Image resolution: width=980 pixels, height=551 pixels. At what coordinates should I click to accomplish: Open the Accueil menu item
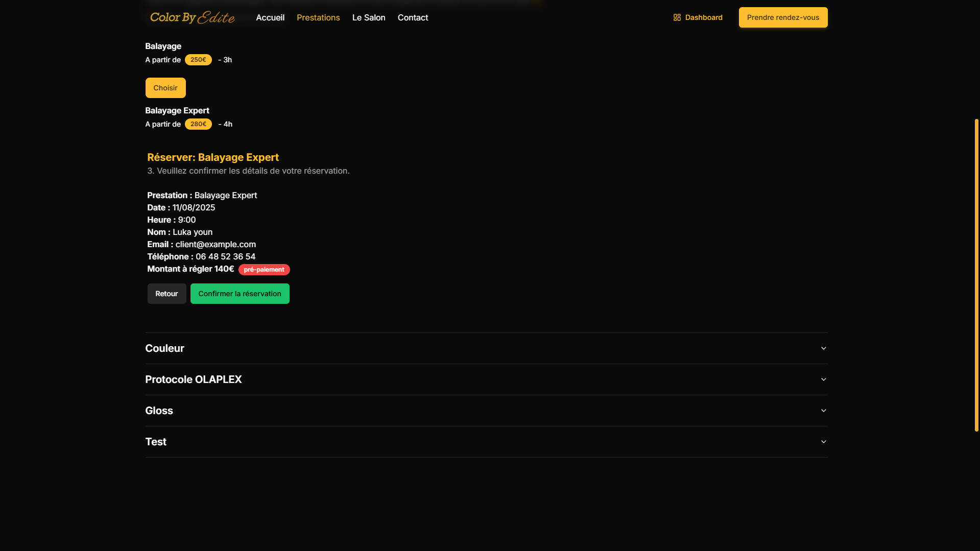[x=270, y=17]
